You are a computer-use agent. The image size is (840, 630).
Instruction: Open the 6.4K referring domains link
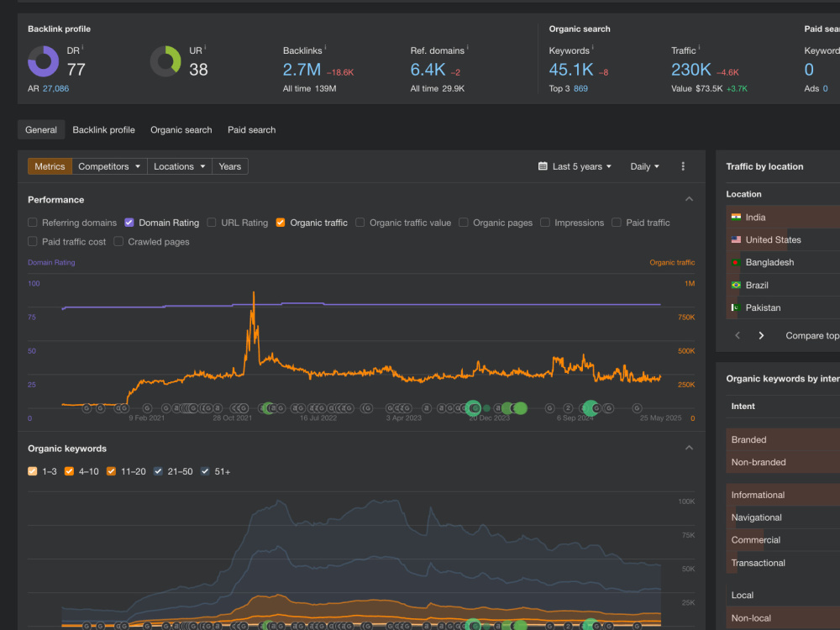coord(428,70)
